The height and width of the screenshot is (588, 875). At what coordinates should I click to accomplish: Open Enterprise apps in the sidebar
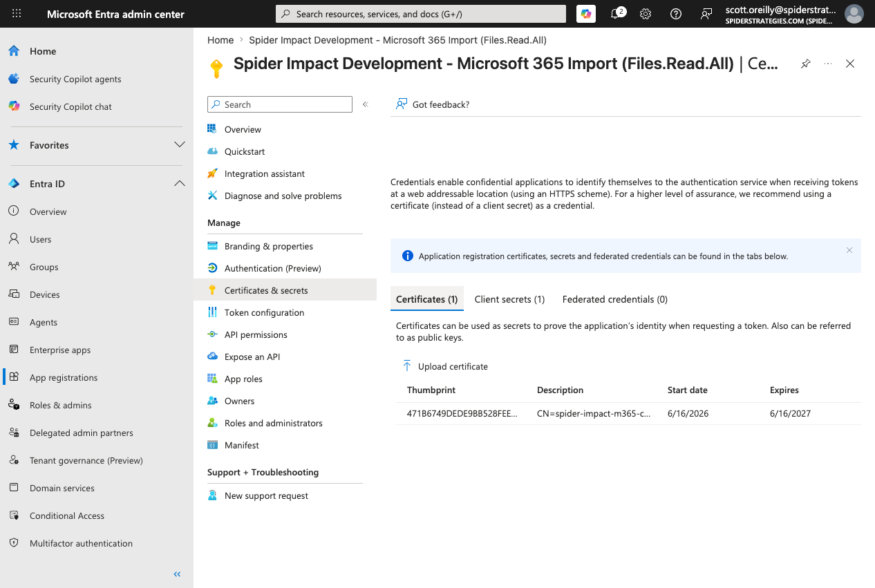pos(60,350)
